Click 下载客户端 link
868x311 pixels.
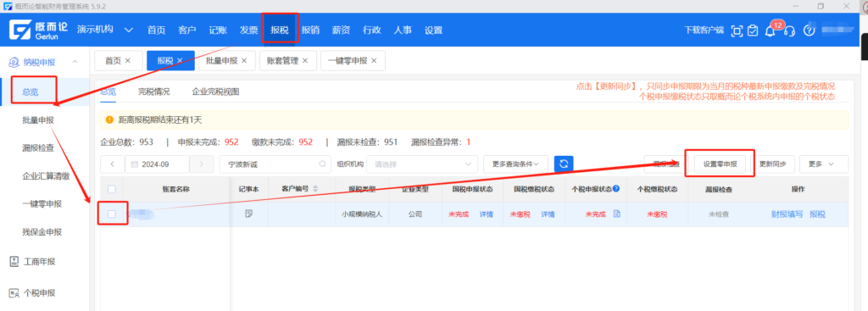pyautogui.click(x=704, y=31)
